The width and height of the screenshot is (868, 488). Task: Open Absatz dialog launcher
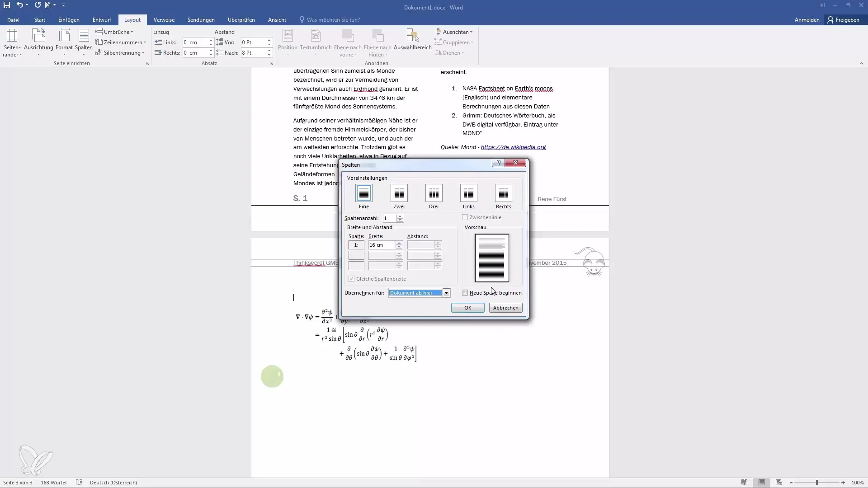(271, 64)
